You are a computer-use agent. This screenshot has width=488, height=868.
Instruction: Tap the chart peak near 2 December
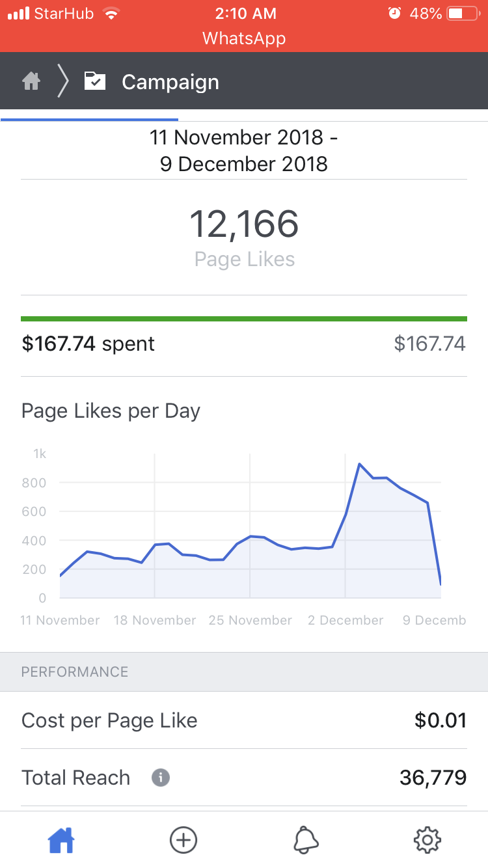click(359, 464)
